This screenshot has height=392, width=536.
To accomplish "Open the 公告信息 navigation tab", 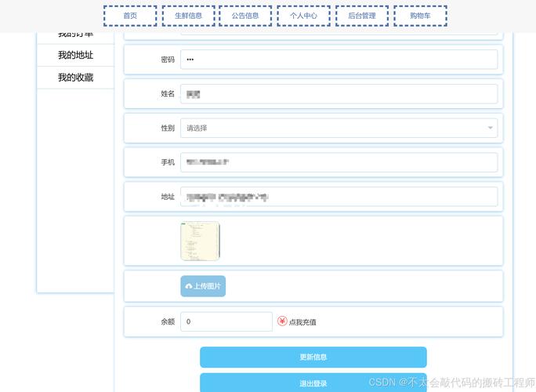I will pos(245,16).
